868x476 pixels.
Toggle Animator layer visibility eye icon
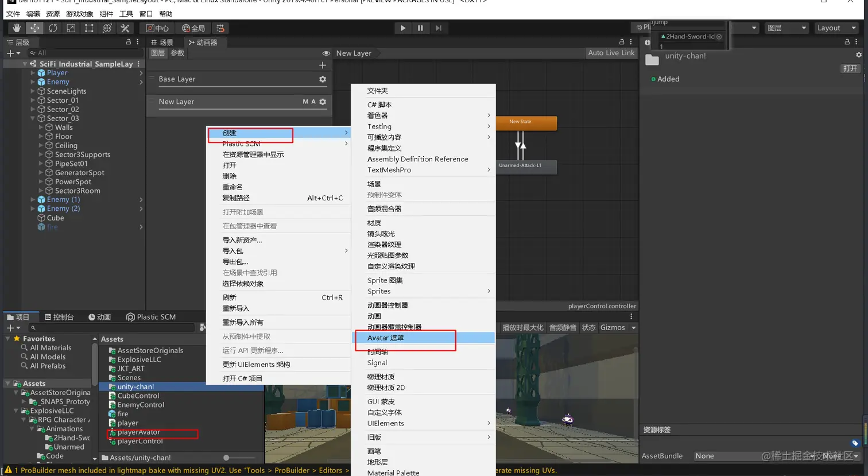tap(326, 53)
